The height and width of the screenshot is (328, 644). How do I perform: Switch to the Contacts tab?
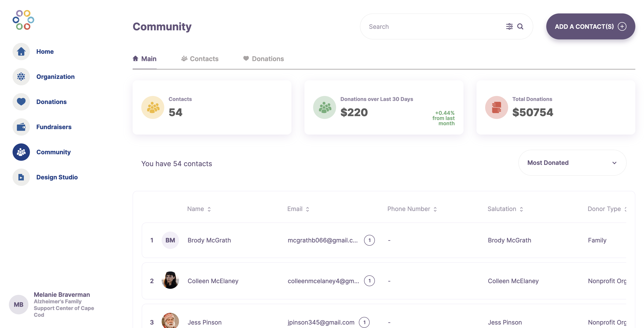click(200, 59)
